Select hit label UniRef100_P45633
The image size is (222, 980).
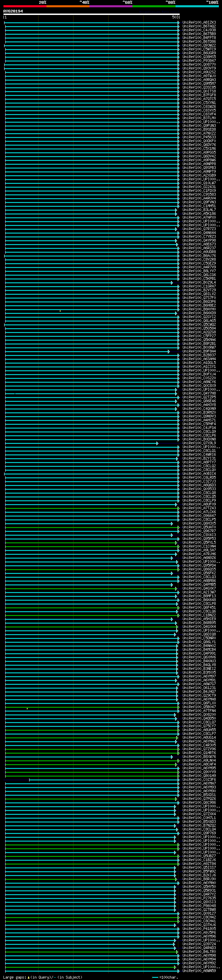pyautogui.click(x=199, y=137)
